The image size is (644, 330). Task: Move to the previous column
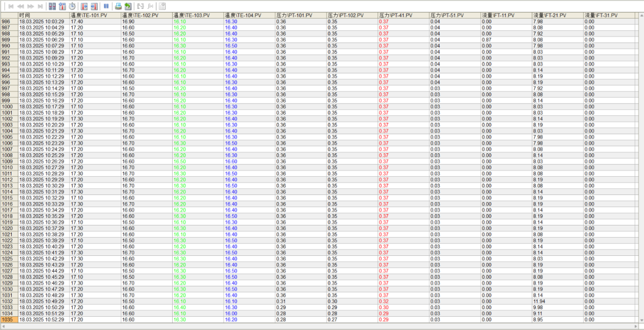[x=84, y=7]
